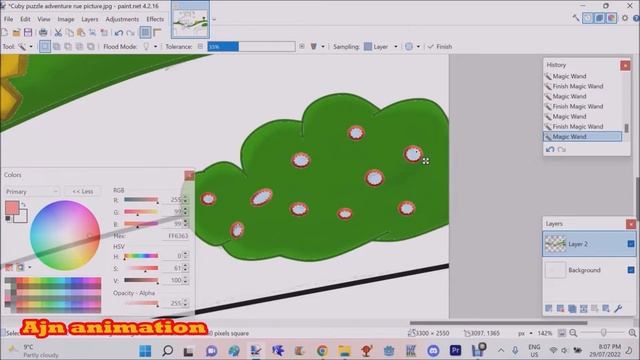Toggle the History window icon top-right
The image size is (640, 360).
(587, 18)
